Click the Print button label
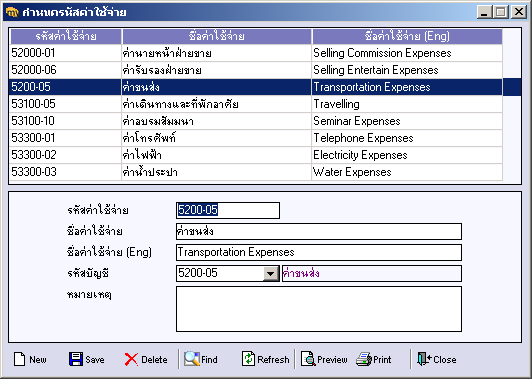Viewport: 532px width, 379px height. 382,360
